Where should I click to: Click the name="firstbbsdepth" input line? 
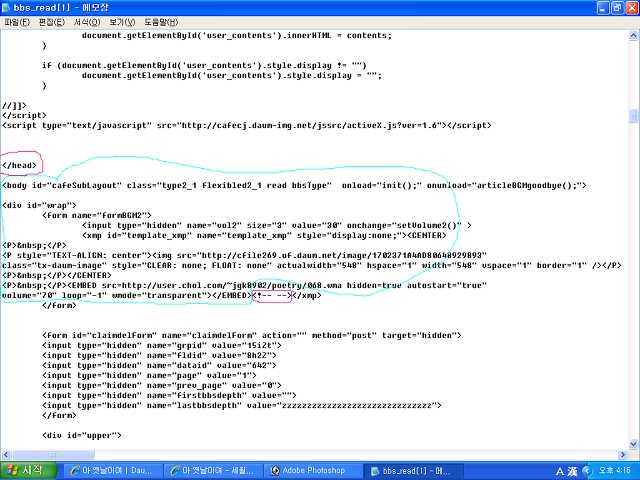pyautogui.click(x=169, y=395)
